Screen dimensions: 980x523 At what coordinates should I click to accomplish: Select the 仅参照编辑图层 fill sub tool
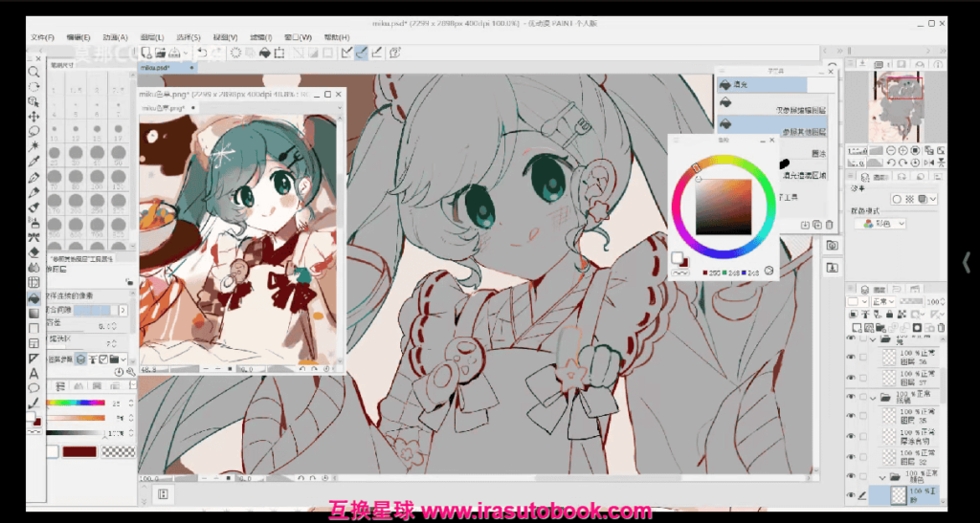772,103
